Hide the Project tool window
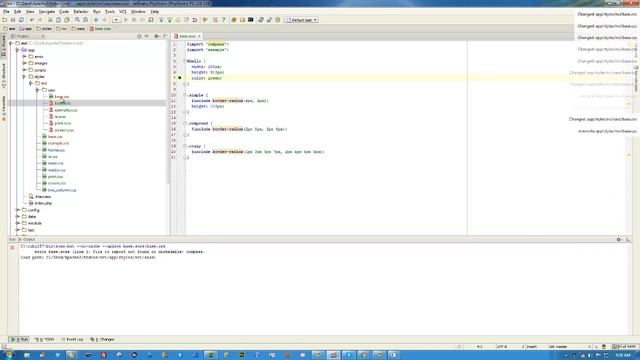Image resolution: width=640 pixels, height=360 pixels. (165, 36)
